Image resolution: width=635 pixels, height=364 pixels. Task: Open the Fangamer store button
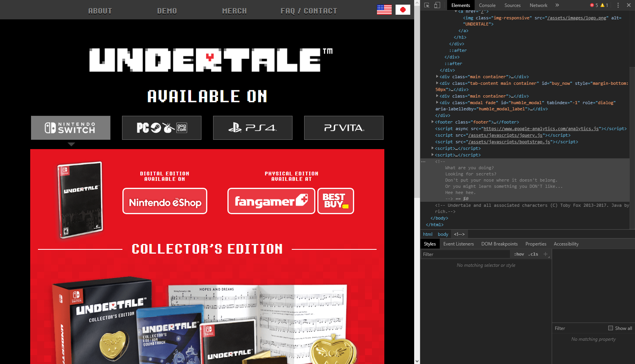tap(271, 201)
